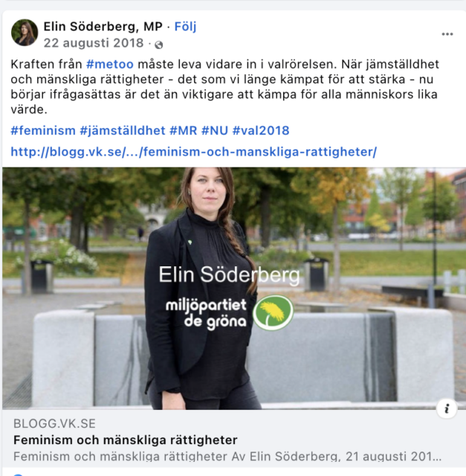Image resolution: width=466 pixels, height=476 pixels.
Task: Open the 22 augusti 2018 timestamp
Action: click(94, 43)
